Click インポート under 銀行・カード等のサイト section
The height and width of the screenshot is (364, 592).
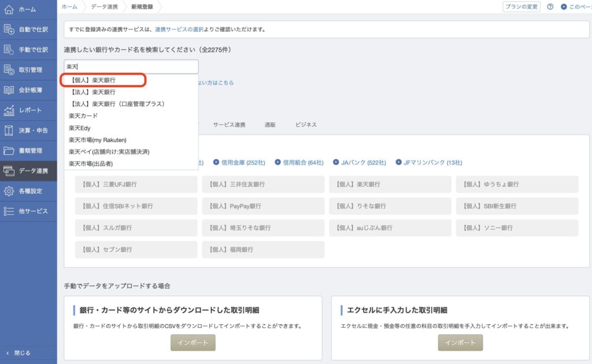(x=193, y=343)
